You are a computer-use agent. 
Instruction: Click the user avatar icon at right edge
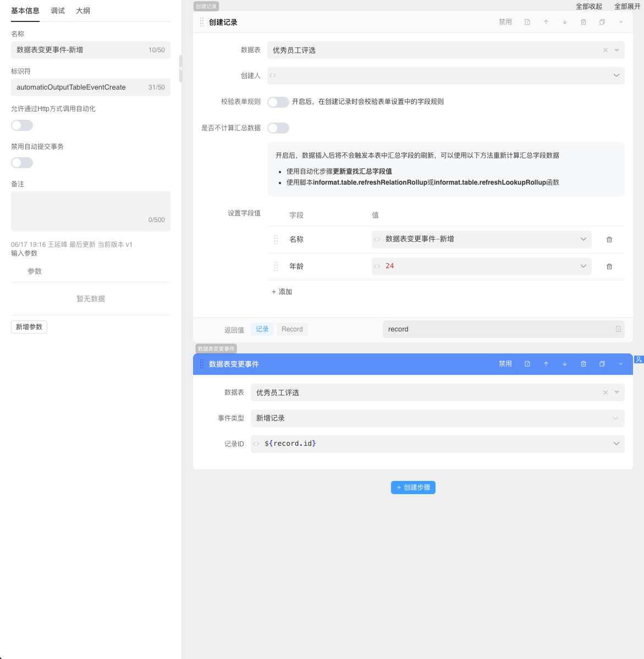[x=639, y=359]
